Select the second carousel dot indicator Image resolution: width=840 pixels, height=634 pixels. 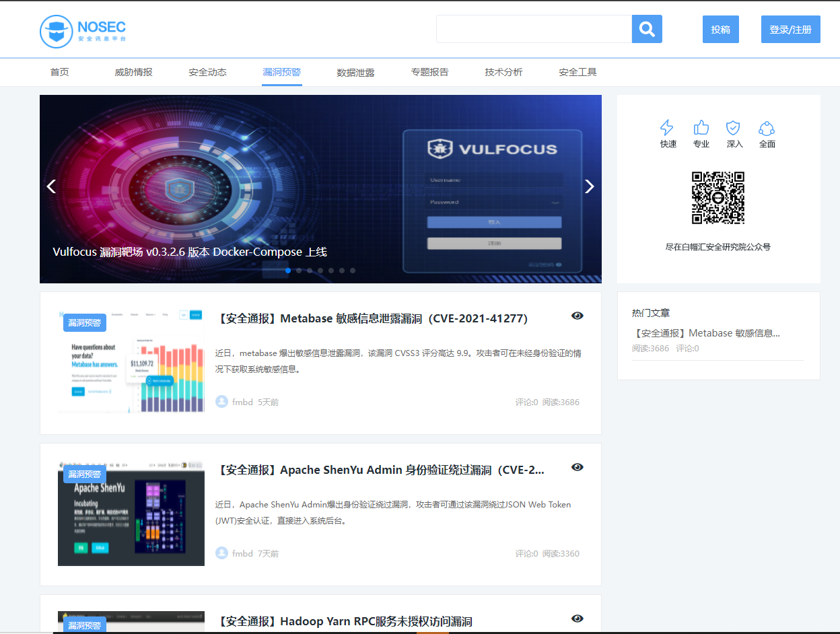299,271
